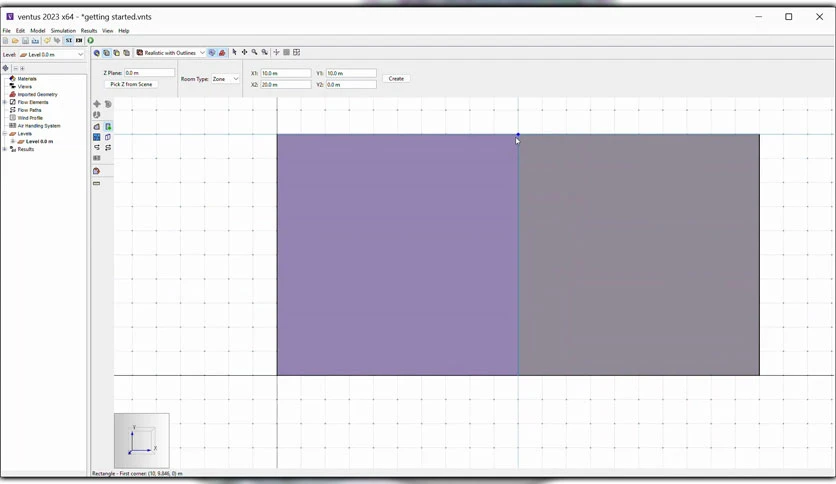Click the Create button

pyautogui.click(x=396, y=78)
